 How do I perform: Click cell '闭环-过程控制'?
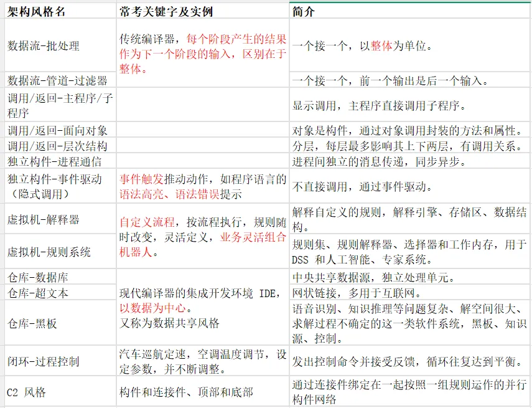[x=60, y=361]
